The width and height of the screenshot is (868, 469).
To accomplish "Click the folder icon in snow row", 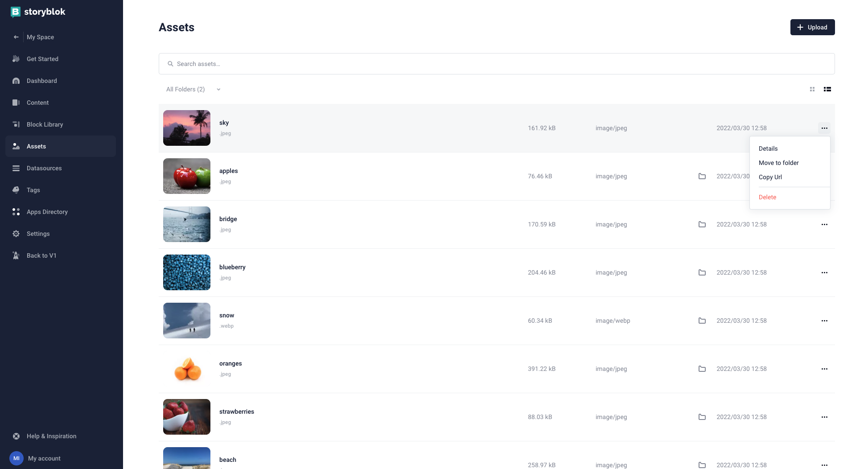I will point(702,321).
